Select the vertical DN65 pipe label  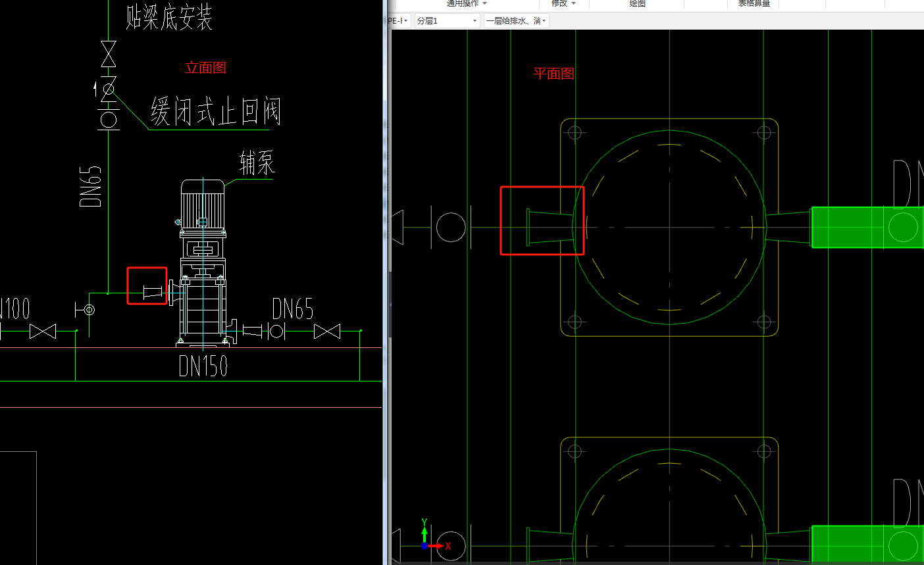click(x=90, y=186)
